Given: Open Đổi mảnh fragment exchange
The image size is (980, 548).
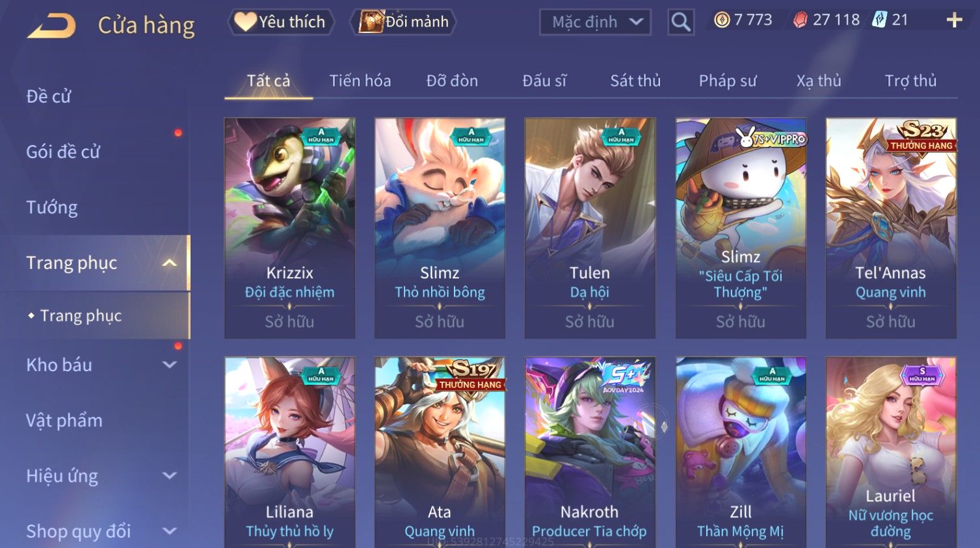Looking at the screenshot, I should [403, 22].
